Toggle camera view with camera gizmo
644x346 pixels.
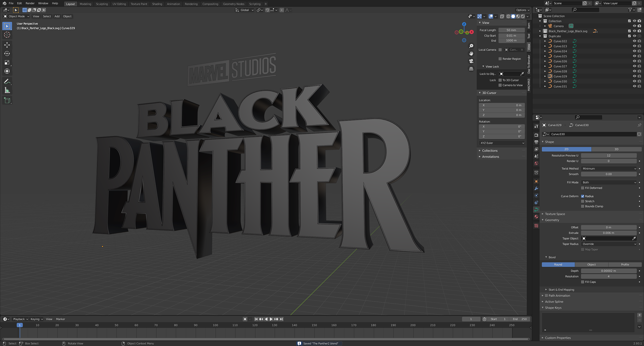(471, 61)
